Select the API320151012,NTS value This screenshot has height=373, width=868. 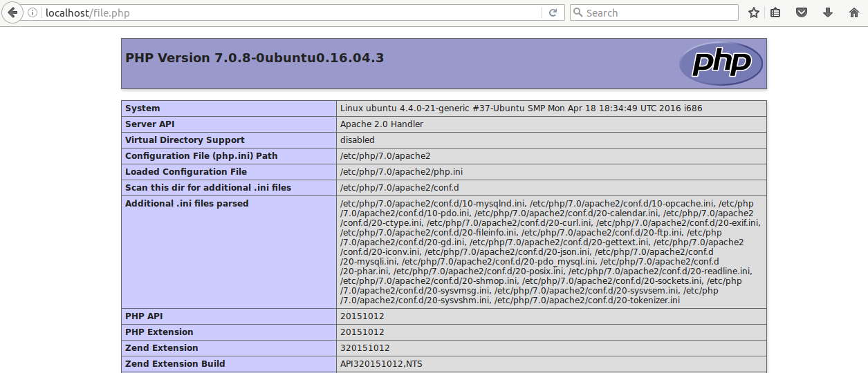pos(382,364)
